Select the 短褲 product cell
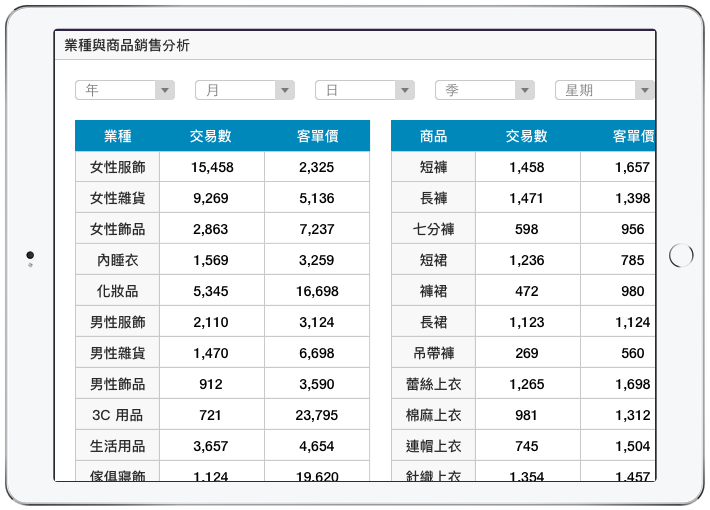This screenshot has width=710, height=510. point(433,167)
